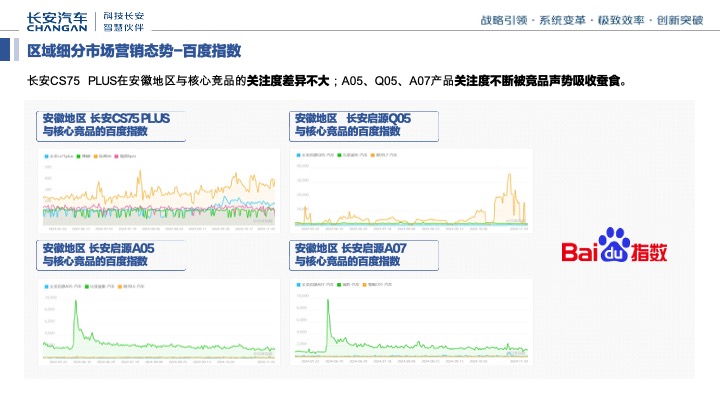This screenshot has height=405, width=720.
Task: Click the 科技长安 智慧伙伴 tagline
Action: pos(124,22)
